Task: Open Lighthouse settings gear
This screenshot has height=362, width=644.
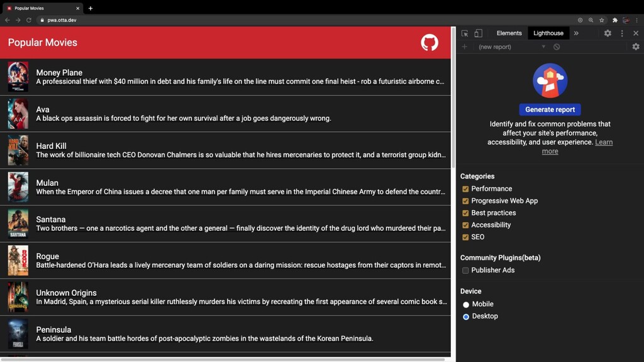Action: (x=636, y=47)
